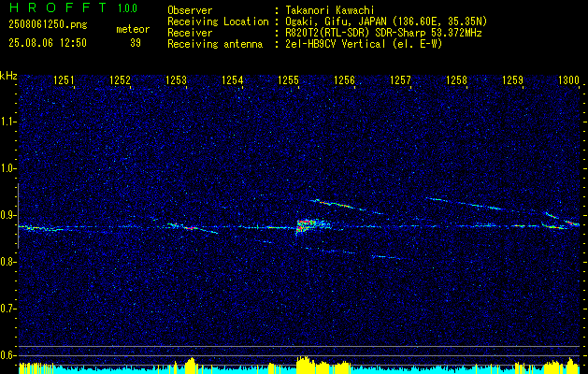The height and width of the screenshot is (374, 588).
Task: Click the gray vertical range bar beside 0.9 kHz
Action: tap(18, 216)
